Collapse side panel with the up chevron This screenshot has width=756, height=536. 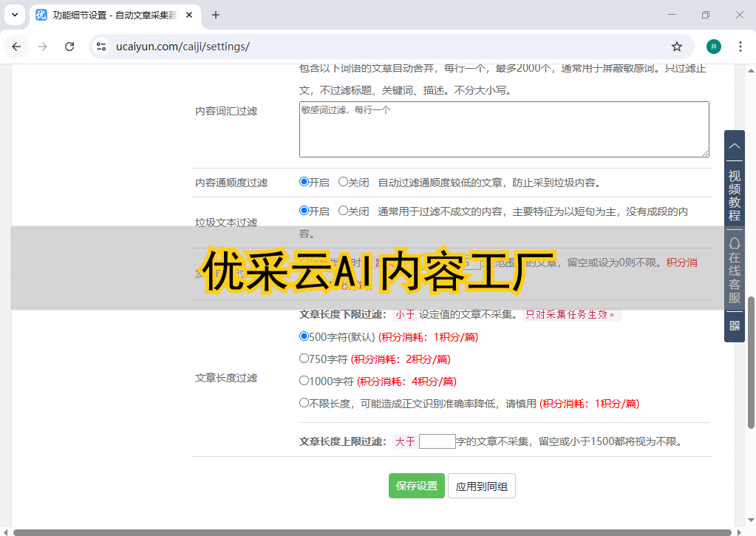(734, 146)
